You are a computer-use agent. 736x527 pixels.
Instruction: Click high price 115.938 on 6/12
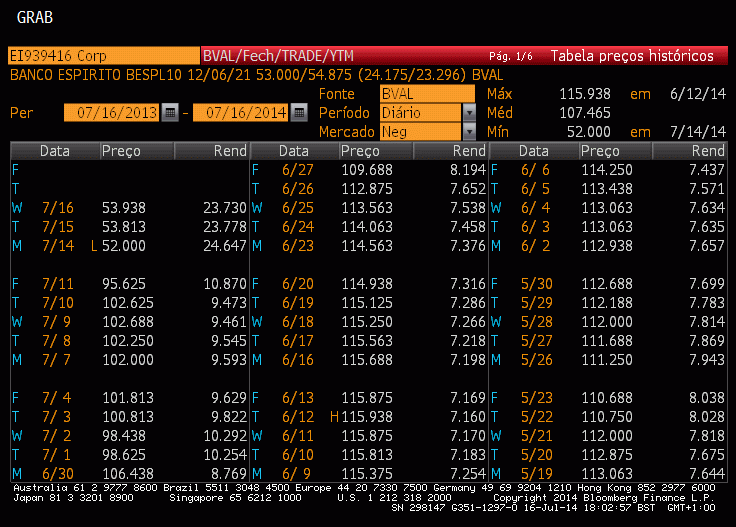tap(367, 417)
